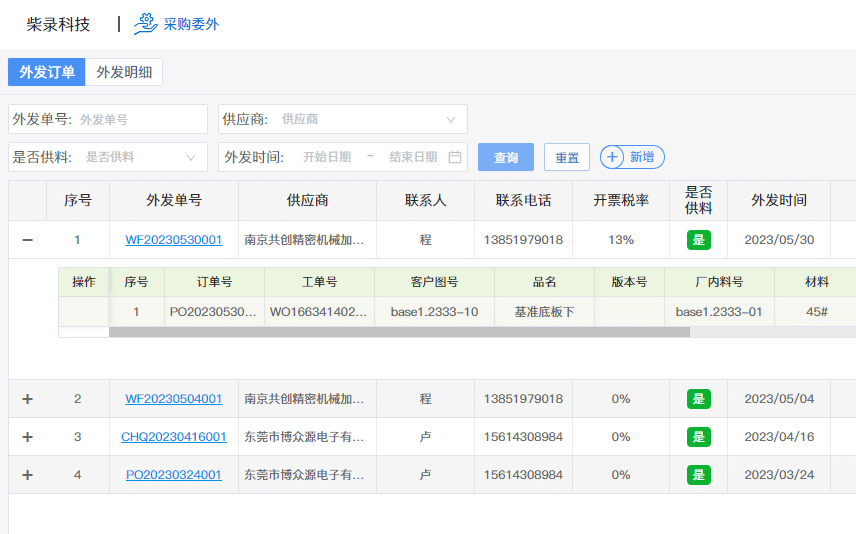
Task: Switch to 外发明细 tab
Action: coord(124,72)
